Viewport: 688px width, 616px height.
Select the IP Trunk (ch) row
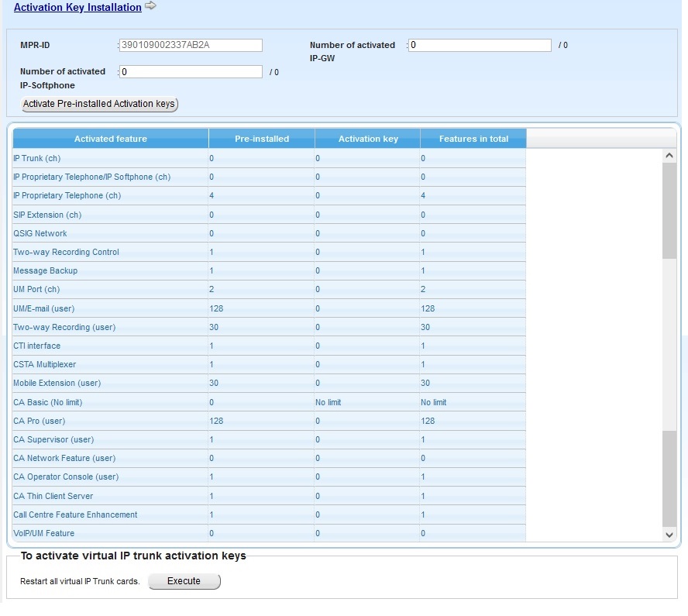(270, 158)
